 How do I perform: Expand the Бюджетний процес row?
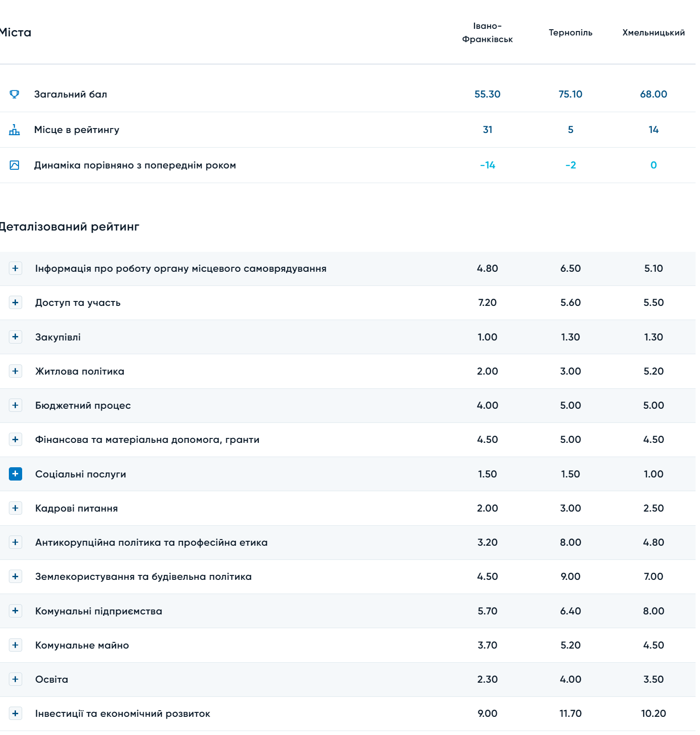tap(16, 405)
